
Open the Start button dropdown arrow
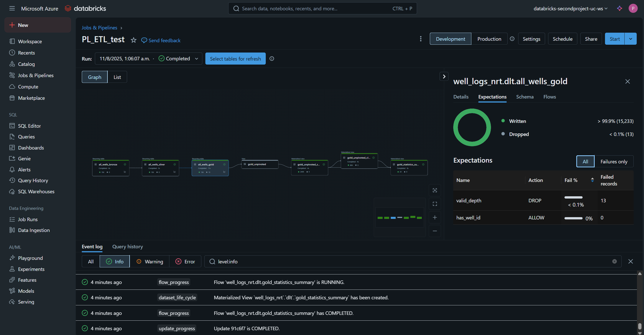(x=630, y=39)
